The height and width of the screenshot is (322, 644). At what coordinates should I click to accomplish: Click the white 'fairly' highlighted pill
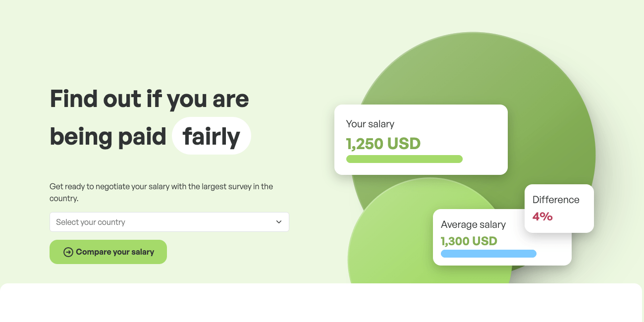point(212,136)
